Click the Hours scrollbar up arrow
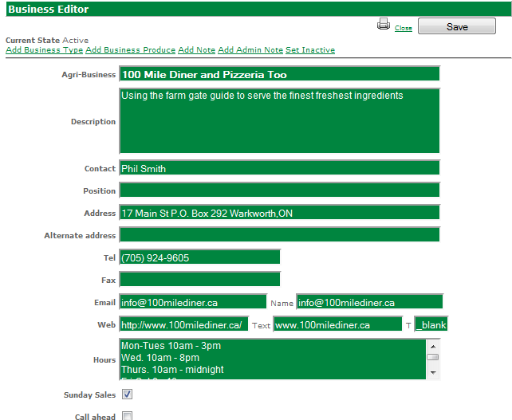The image size is (512, 420). 433,347
